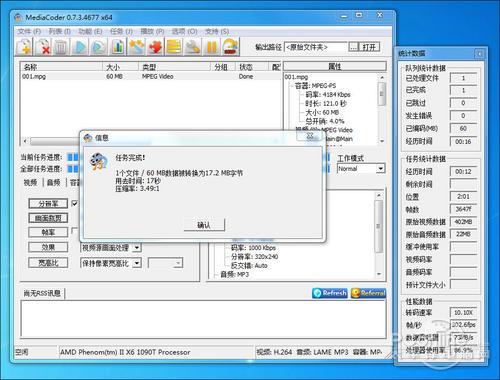Click the 打开 output folder button

369,47
